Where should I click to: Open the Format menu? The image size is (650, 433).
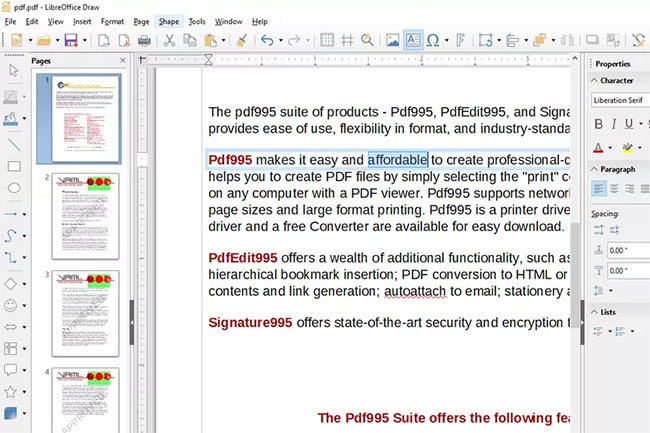[112, 22]
